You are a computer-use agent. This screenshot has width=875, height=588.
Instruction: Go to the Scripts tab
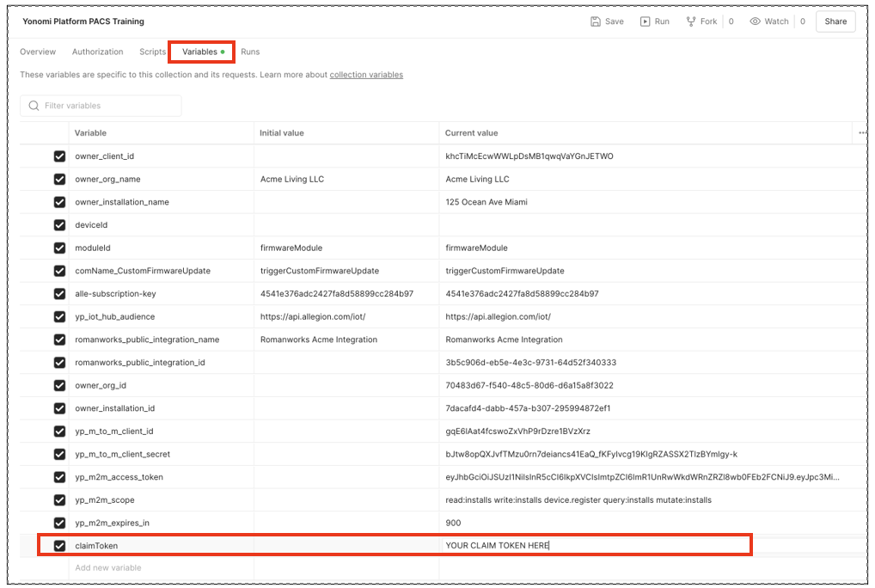[x=152, y=52]
